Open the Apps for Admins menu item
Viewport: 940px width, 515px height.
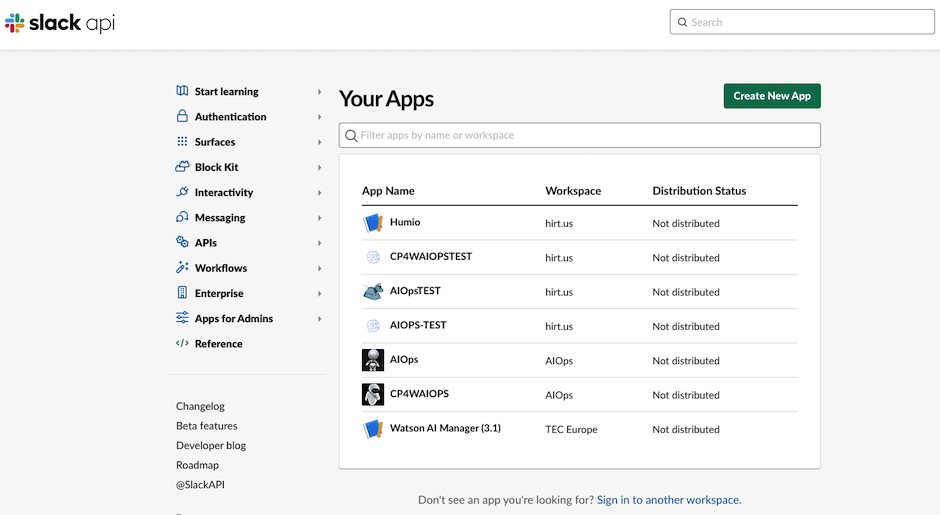click(234, 318)
